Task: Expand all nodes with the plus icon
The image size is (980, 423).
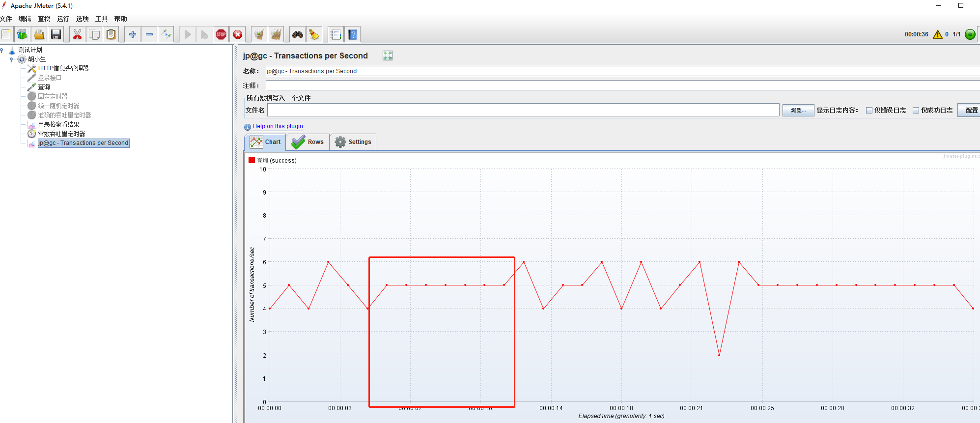Action: tap(133, 34)
